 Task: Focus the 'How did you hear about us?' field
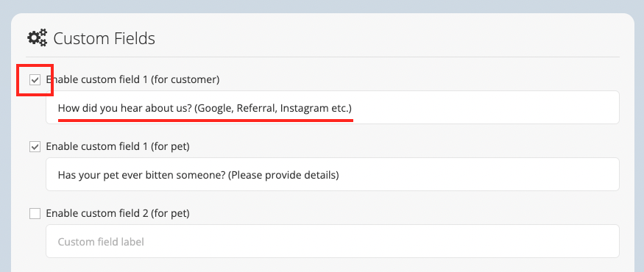pyautogui.click(x=332, y=107)
